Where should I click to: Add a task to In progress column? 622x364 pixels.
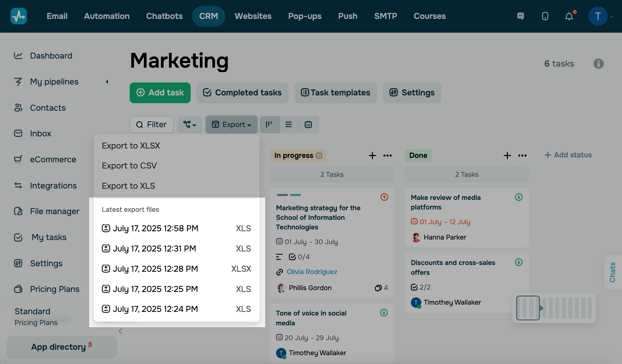(x=372, y=156)
